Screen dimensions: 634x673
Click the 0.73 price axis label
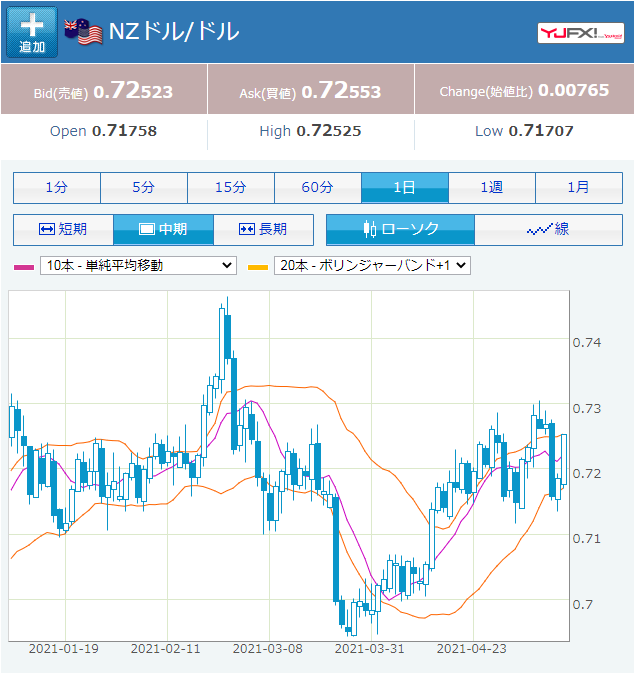[x=587, y=409]
